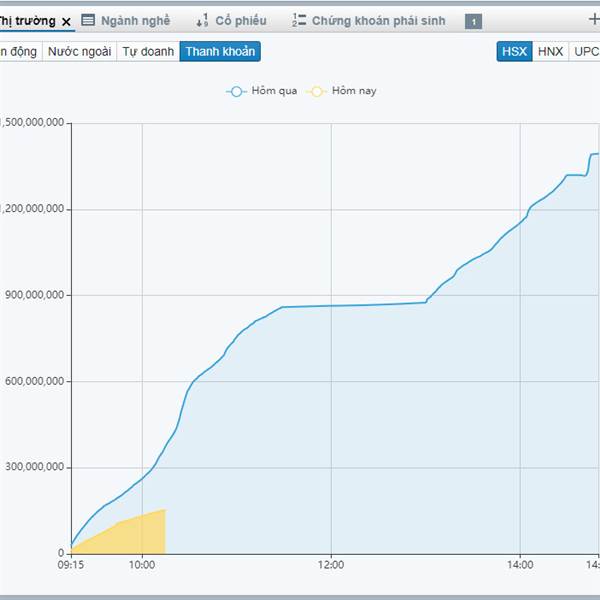Switch exchange to HSX
Image resolution: width=600 pixels, height=600 pixels.
pyautogui.click(x=514, y=51)
